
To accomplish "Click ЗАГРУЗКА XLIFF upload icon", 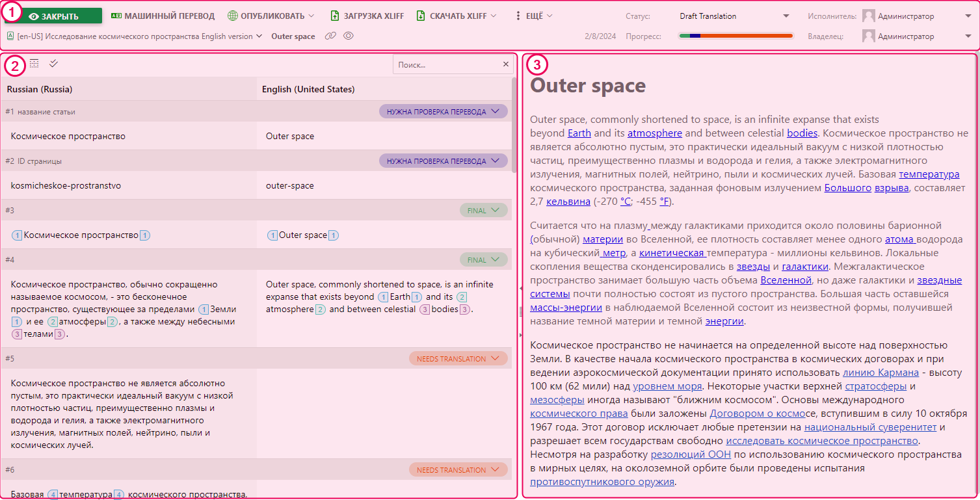I will tap(335, 16).
